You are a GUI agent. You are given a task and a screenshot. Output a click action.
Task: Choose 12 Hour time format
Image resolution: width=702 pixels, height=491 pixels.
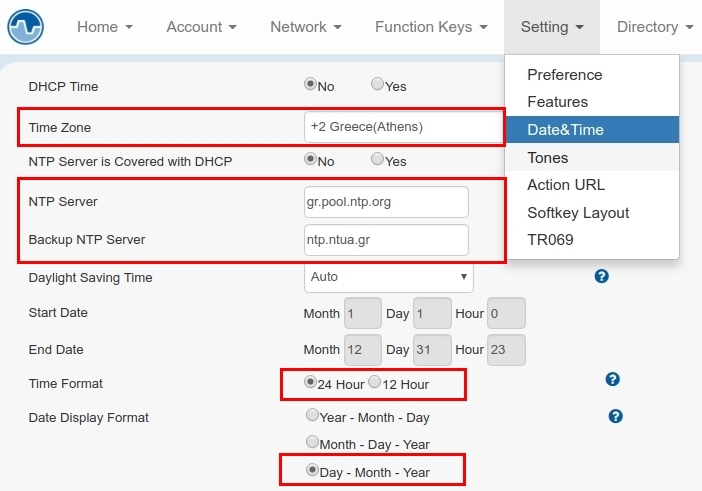(375, 382)
